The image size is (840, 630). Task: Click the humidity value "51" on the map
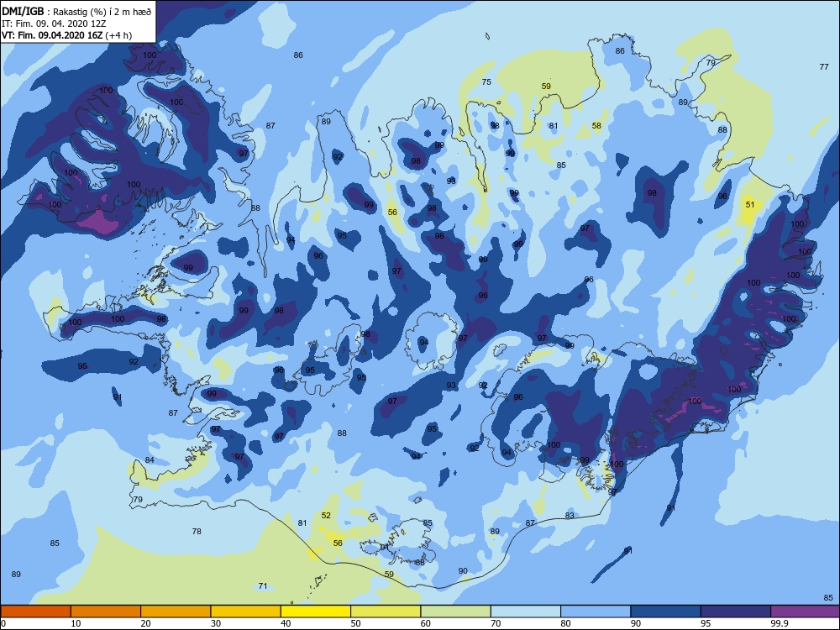tap(750, 205)
